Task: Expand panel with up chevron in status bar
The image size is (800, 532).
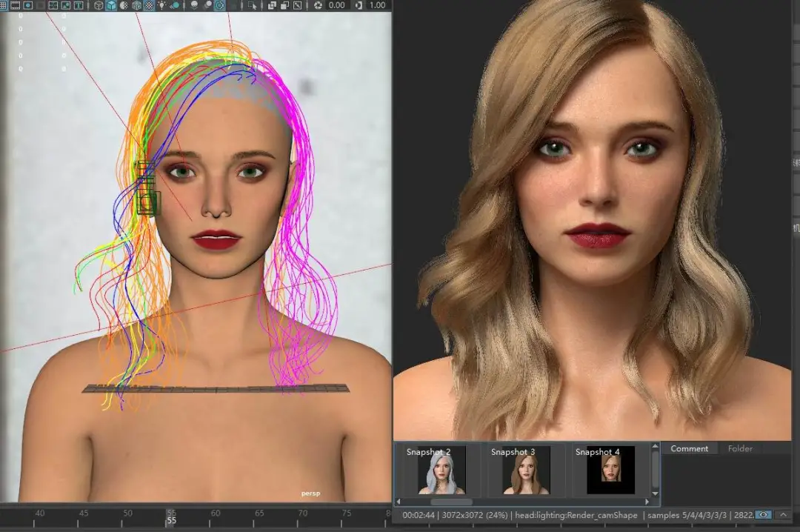Action: click(x=784, y=514)
